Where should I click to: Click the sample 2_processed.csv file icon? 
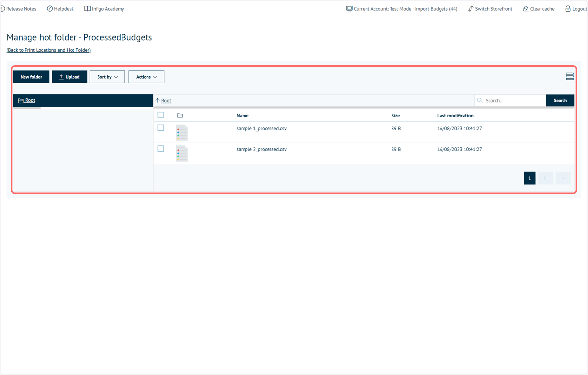pyautogui.click(x=182, y=153)
